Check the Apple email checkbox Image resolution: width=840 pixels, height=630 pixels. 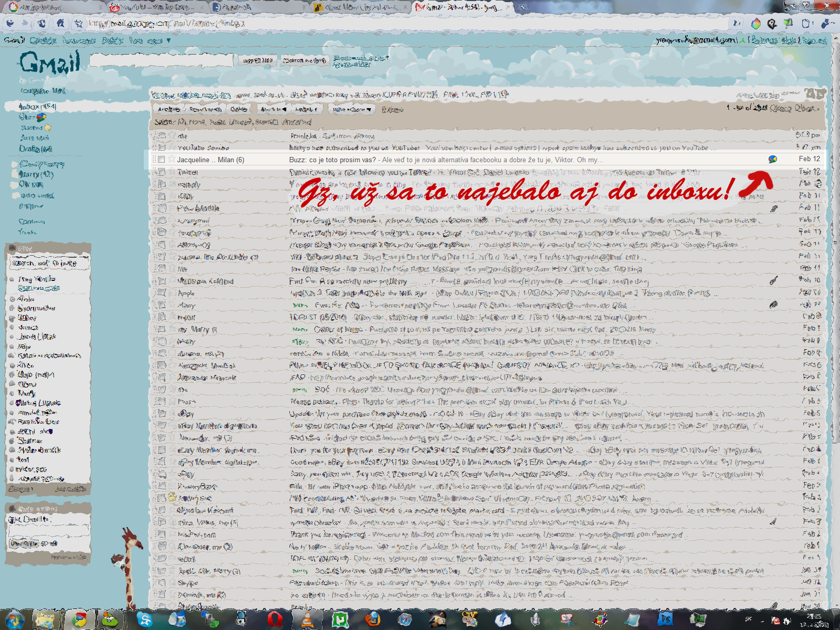click(162, 293)
